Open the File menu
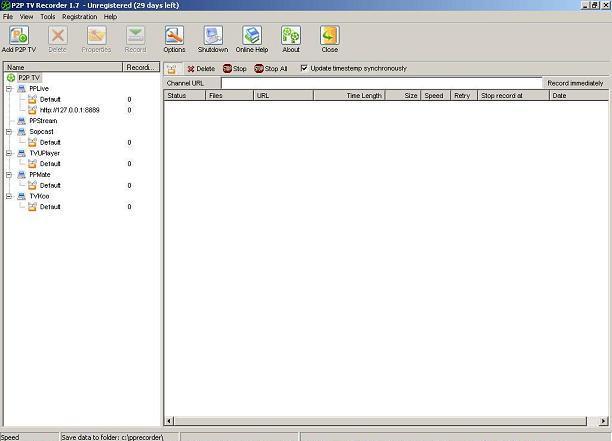This screenshot has width=612, height=441. click(x=8, y=17)
